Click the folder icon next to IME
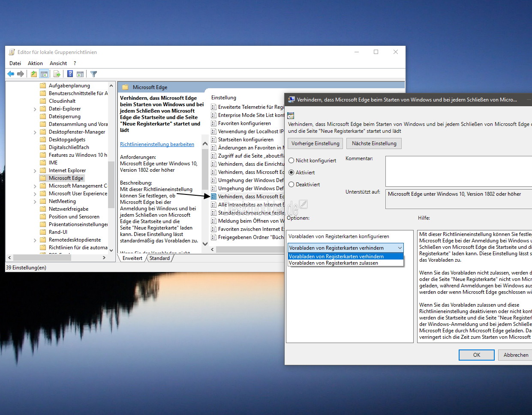This screenshot has width=532, height=415. [x=43, y=163]
